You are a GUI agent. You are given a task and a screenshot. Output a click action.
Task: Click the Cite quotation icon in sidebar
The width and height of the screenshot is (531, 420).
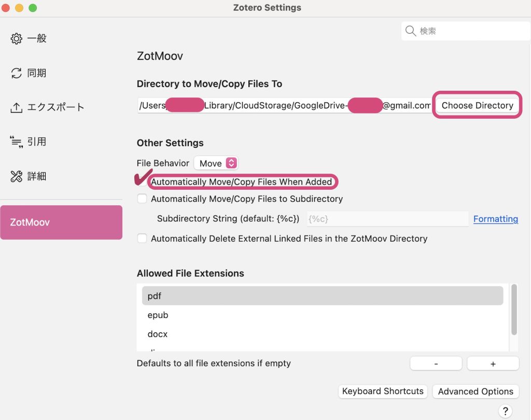(x=17, y=142)
